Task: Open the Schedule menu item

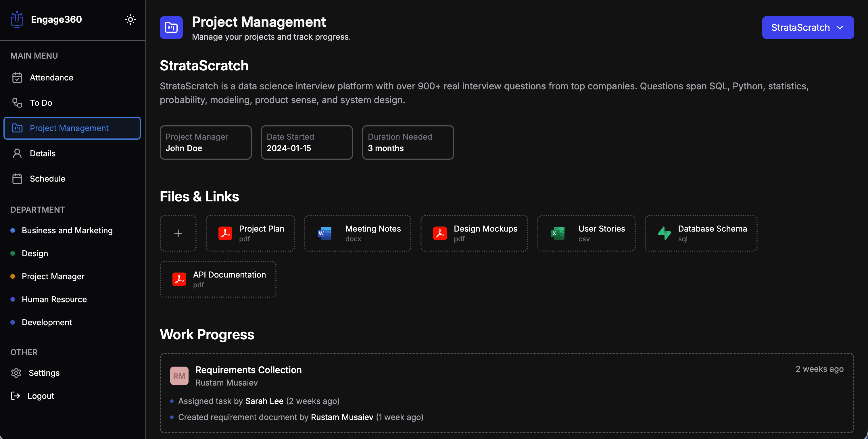Action: 72,179
